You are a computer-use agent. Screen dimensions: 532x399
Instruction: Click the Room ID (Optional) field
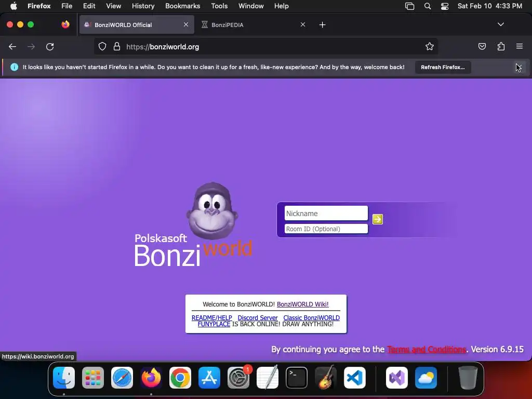(326, 229)
